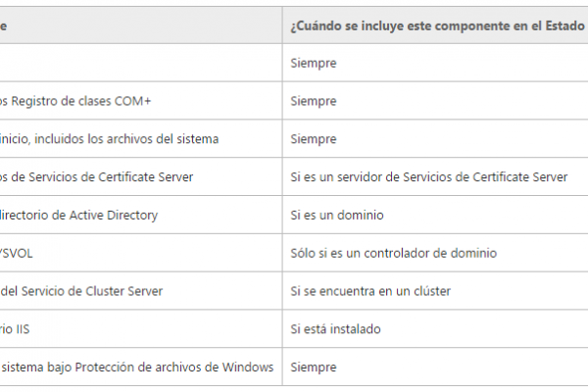Select the 'Si es un dominio' cell
Image resolution: width=588 pixels, height=392 pixels.
coord(337,215)
